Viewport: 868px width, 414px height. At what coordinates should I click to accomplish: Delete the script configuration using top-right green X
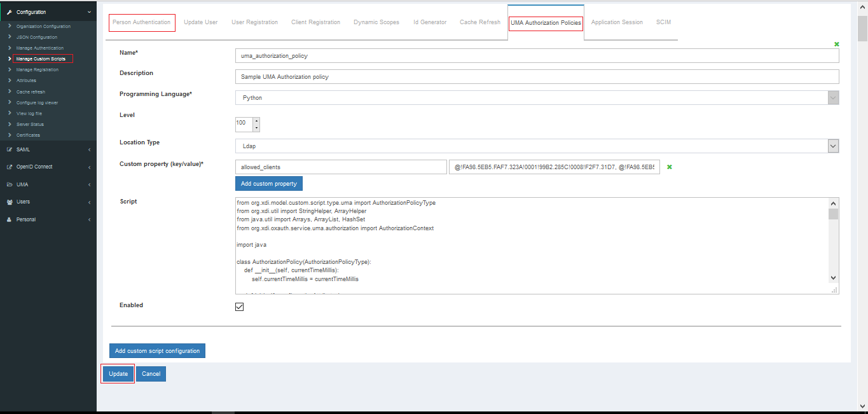pos(836,44)
